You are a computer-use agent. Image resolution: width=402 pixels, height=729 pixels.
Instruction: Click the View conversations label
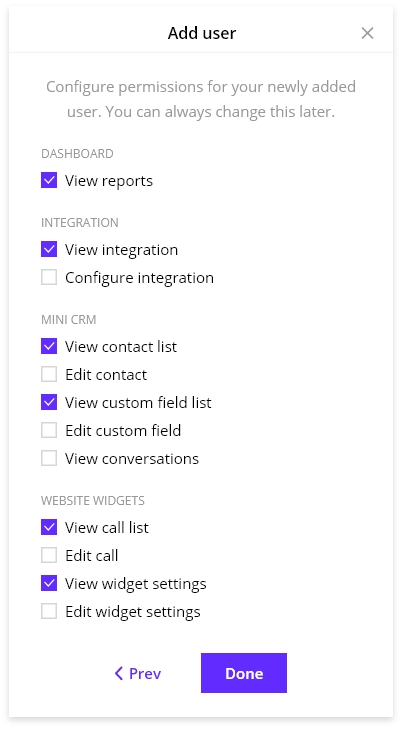tap(132, 459)
